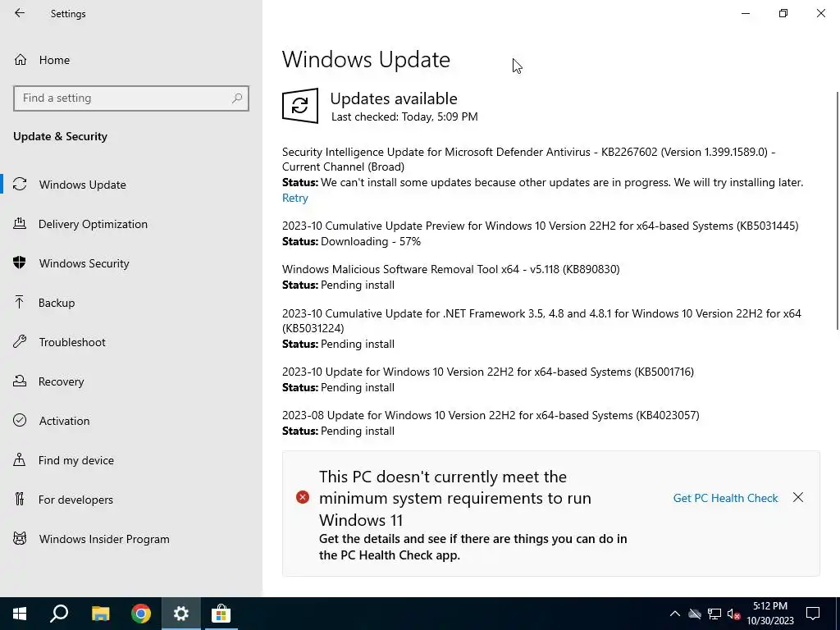Go back using the Settings back arrow
The height and width of the screenshot is (630, 840).
point(20,13)
